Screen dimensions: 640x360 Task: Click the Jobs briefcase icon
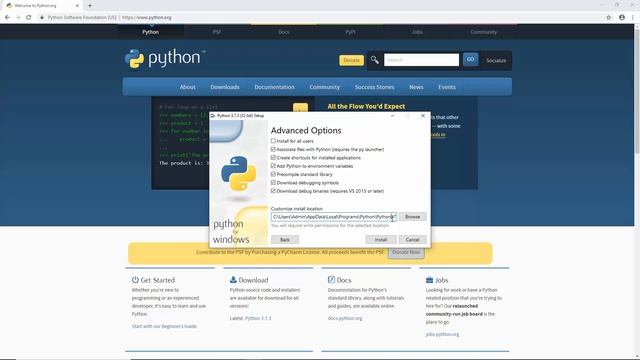tap(429, 280)
